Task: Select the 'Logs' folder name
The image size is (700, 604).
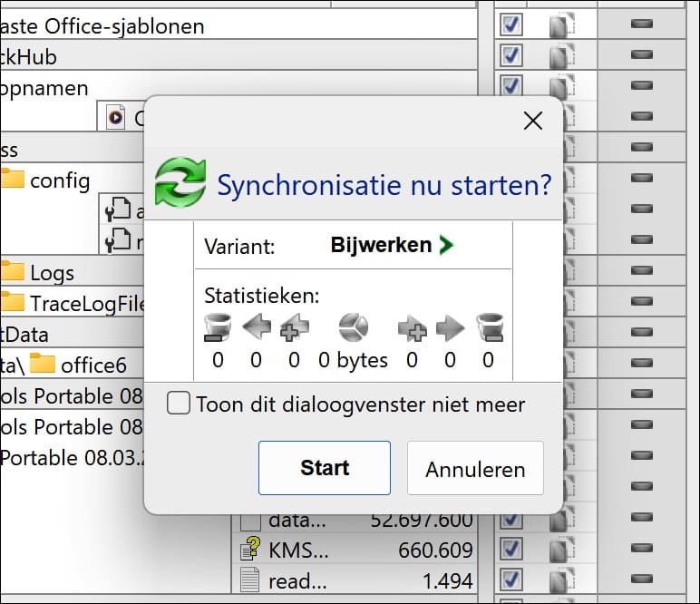Action: (53, 273)
